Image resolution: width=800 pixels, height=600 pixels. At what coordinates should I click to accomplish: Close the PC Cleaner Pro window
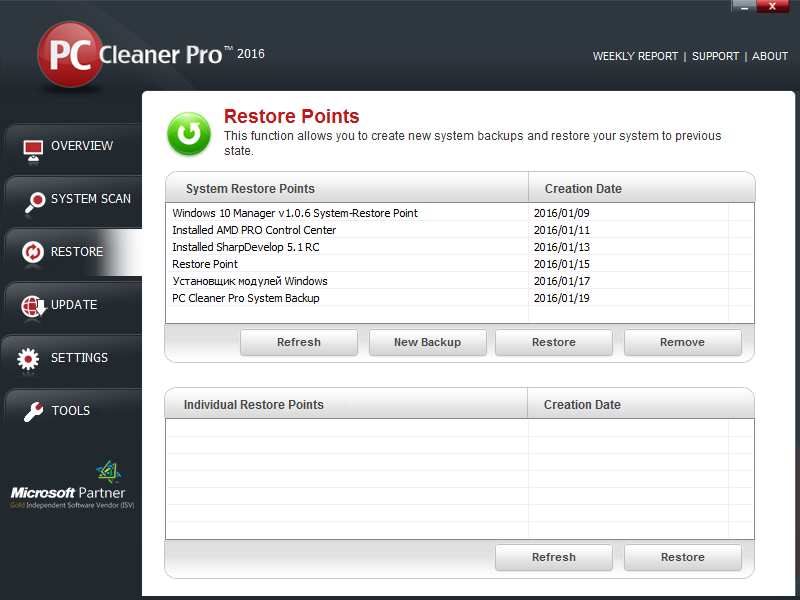tap(772, 6)
